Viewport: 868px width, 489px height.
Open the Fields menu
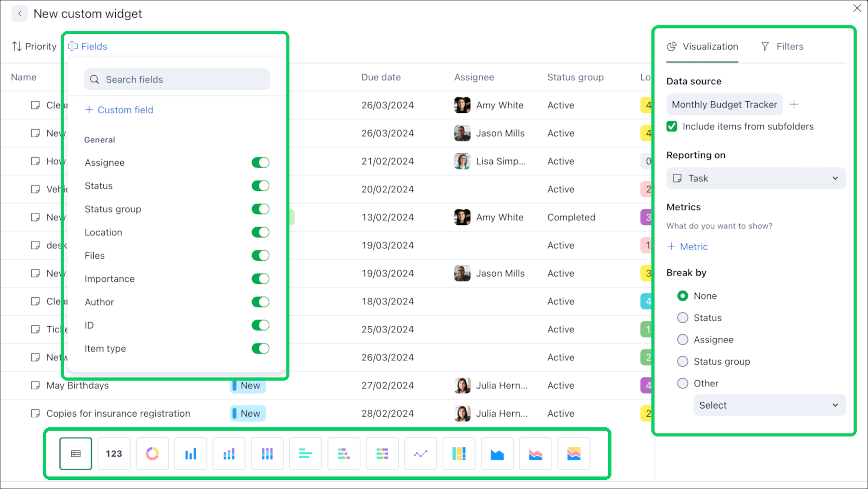[x=88, y=46]
